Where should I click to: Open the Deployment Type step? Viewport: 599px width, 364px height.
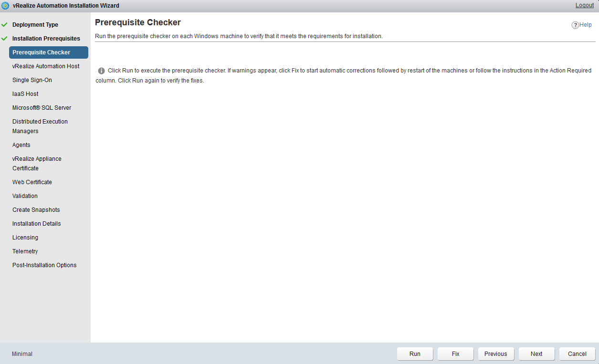click(x=35, y=25)
